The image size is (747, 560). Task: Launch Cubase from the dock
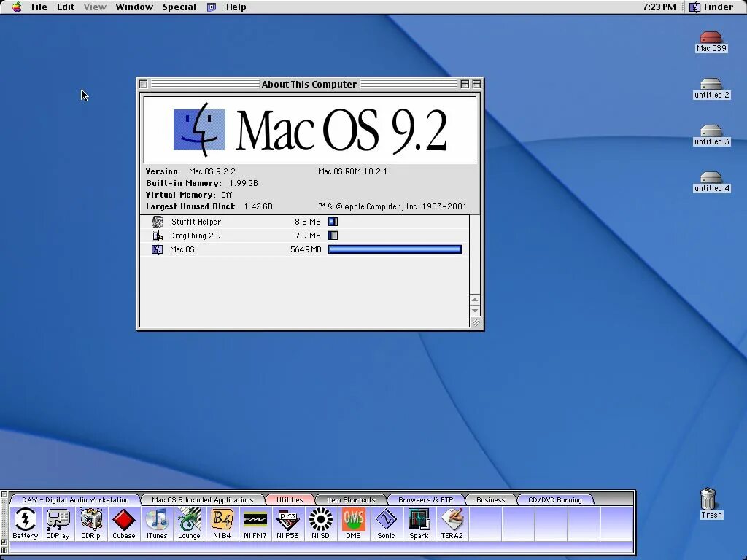(124, 523)
